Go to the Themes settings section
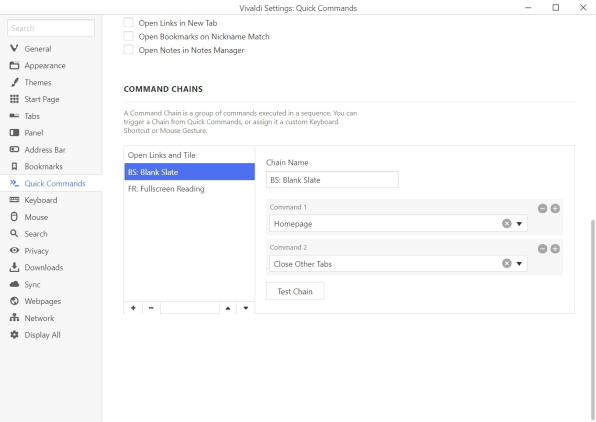The height and width of the screenshot is (422, 596). pos(38,82)
